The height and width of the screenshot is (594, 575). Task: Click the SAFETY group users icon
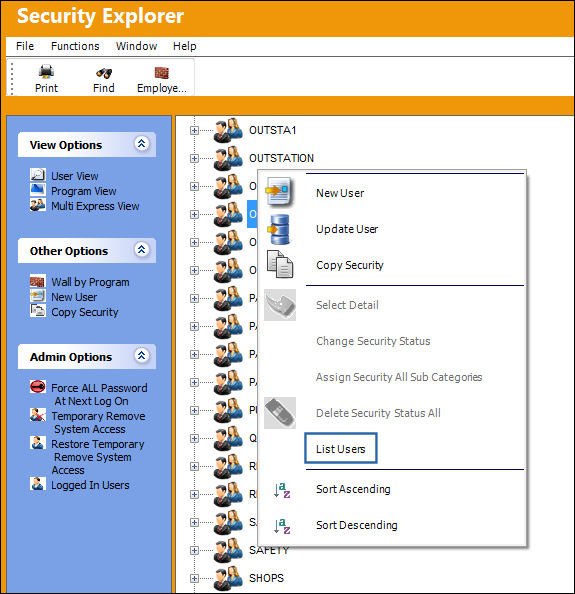228,550
